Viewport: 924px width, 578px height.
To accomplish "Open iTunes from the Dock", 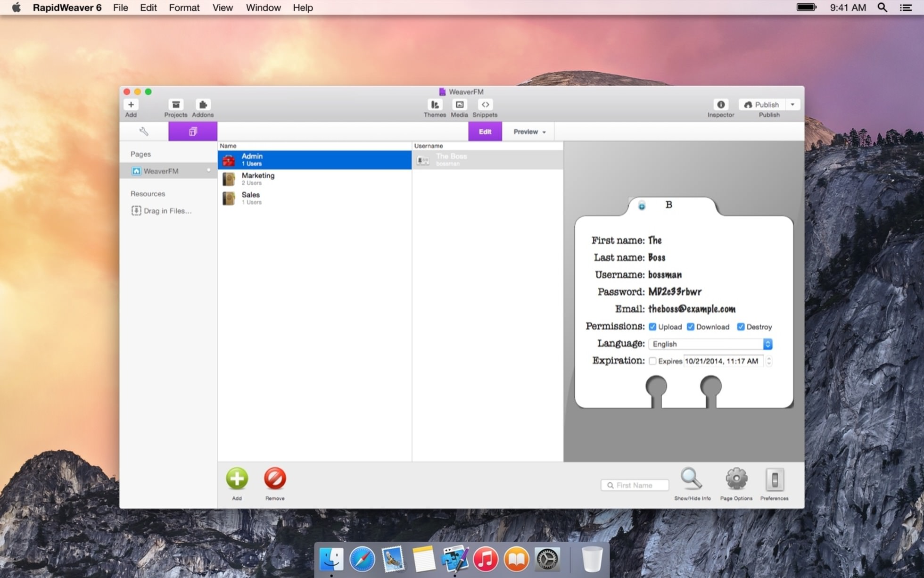I will tap(486, 559).
